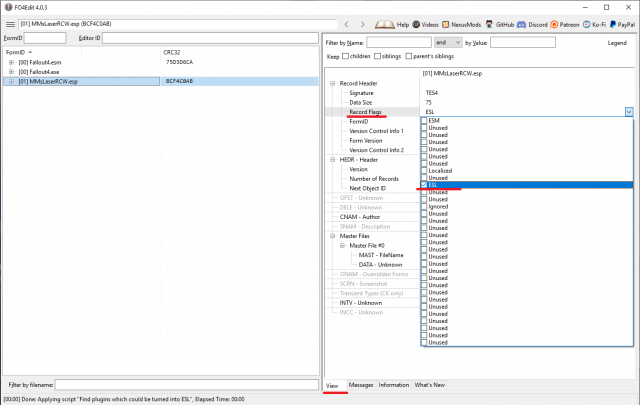Focus the Filter by filename field
Image resolution: width=640 pixels, height=405 pixels.
(x=185, y=384)
